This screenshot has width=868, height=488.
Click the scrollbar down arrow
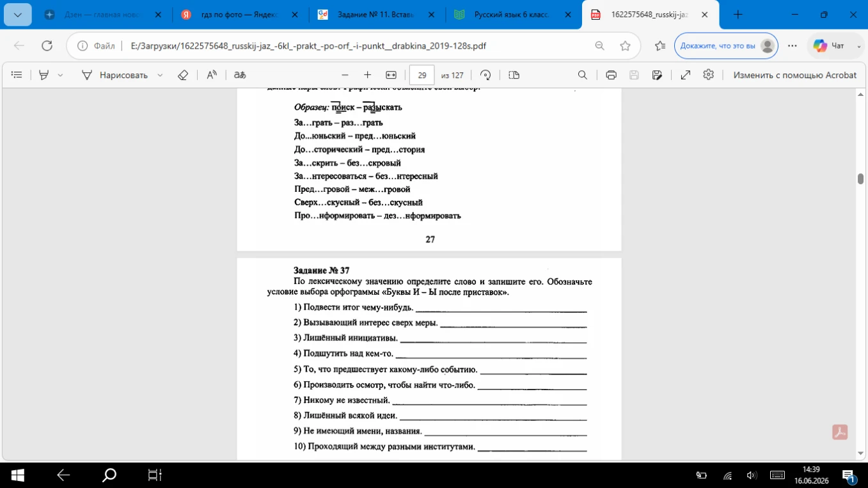(x=860, y=453)
